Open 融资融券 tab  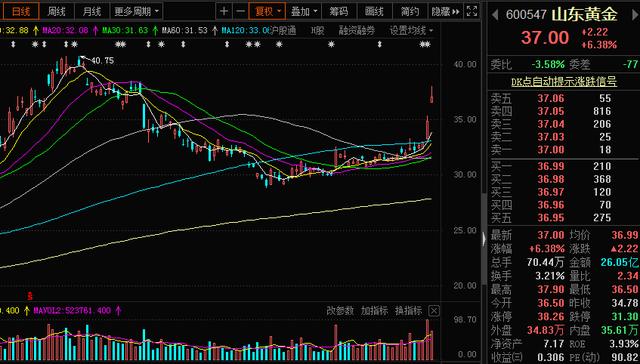tap(356, 31)
